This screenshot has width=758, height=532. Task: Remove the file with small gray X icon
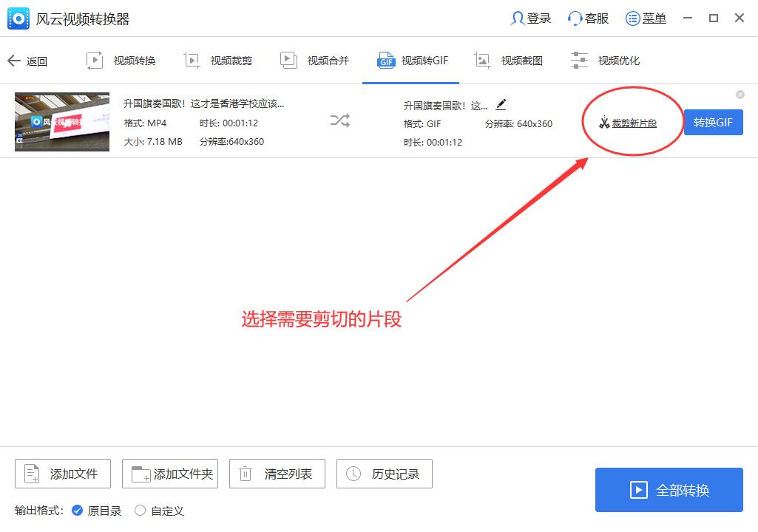740,95
